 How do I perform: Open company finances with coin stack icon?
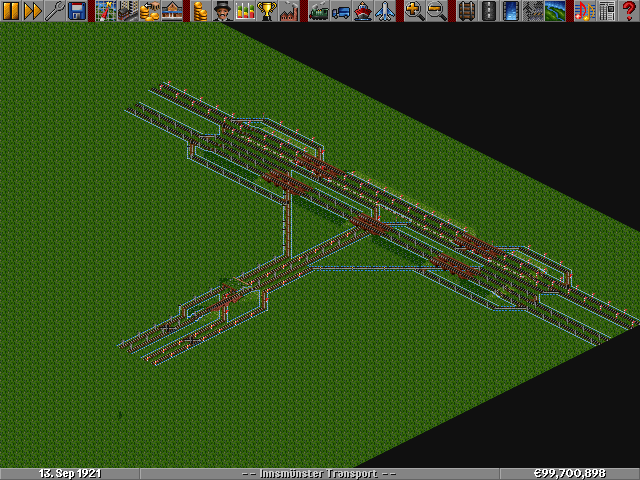pos(200,11)
